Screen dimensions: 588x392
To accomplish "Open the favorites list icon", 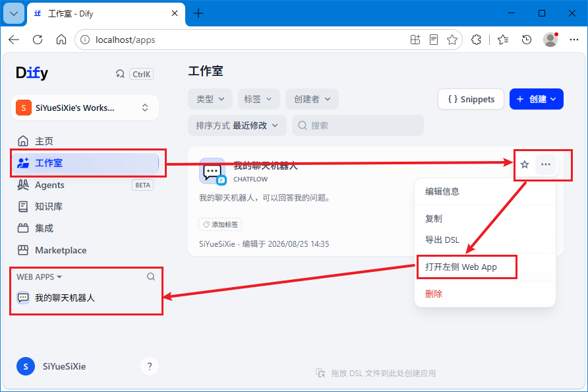I will [x=503, y=40].
